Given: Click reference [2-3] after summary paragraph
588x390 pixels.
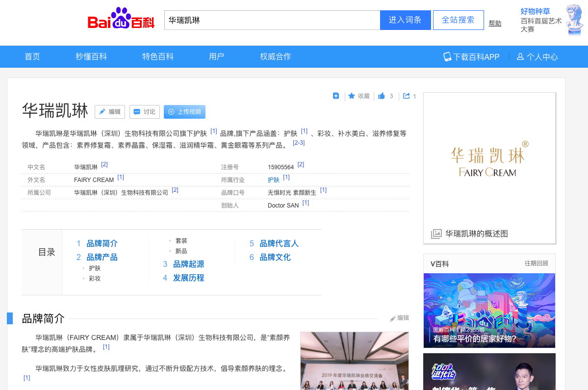Looking at the screenshot, I should (x=299, y=143).
